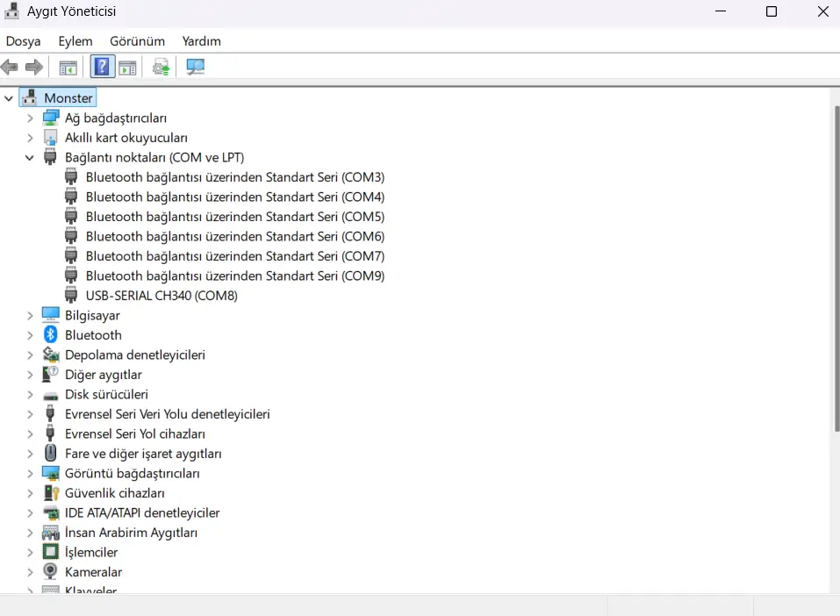Image resolution: width=840 pixels, height=616 pixels.
Task: Select Bluetooth Standart Seri (COM6) device
Action: coord(235,236)
